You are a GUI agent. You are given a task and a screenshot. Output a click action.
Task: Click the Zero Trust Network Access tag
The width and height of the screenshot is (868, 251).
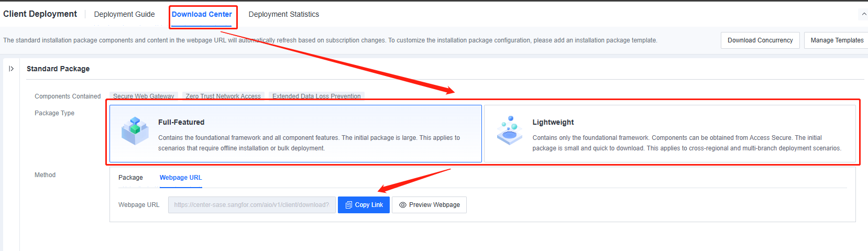coord(223,96)
